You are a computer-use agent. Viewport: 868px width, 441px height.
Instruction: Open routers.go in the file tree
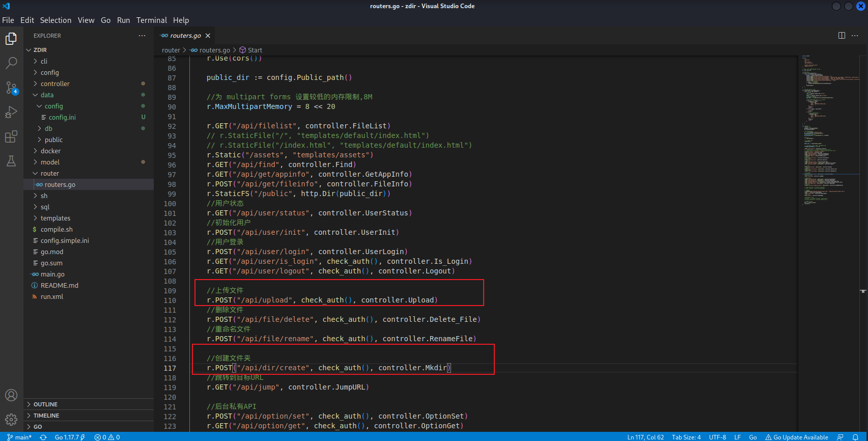click(x=89, y=184)
